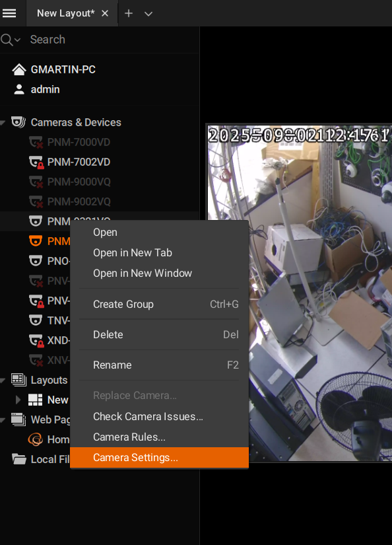
Task: Open the search filter magnifier dropdown
Action: (x=11, y=40)
